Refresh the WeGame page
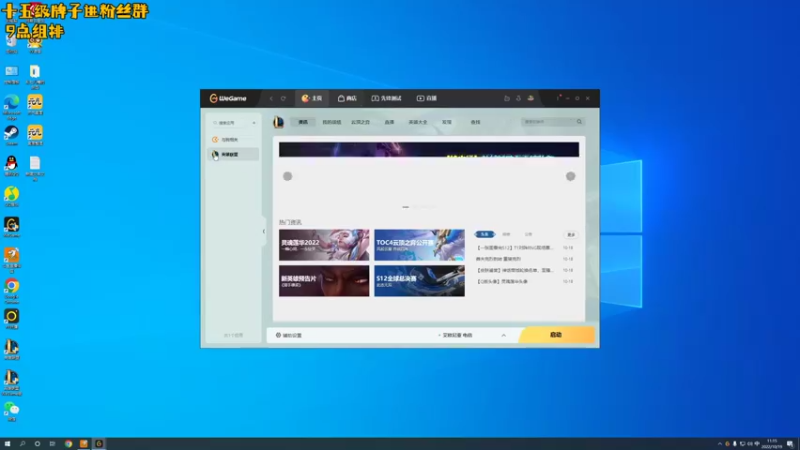 [x=283, y=98]
